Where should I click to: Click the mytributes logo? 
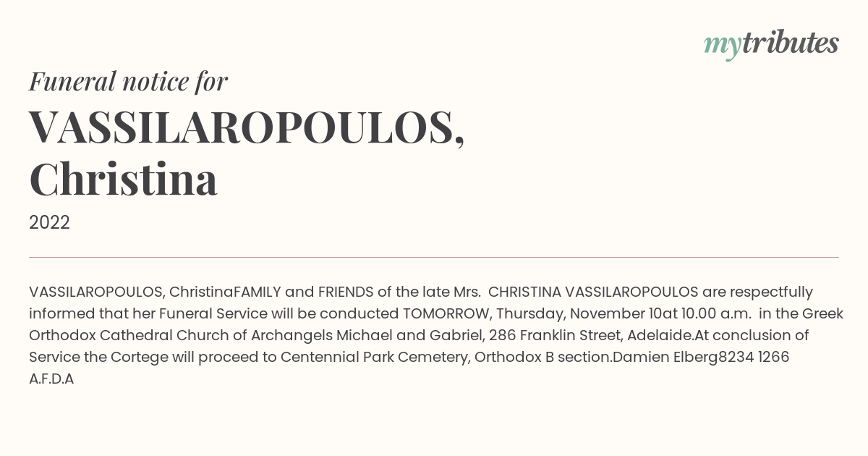(771, 44)
